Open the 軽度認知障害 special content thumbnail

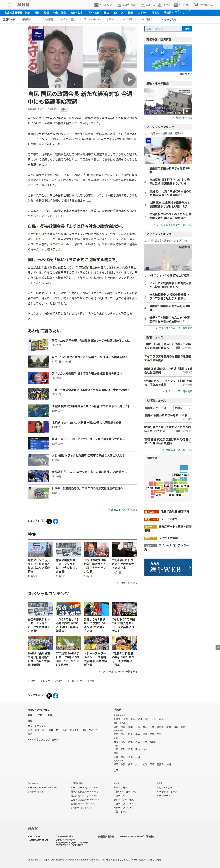pyautogui.click(x=69, y=609)
